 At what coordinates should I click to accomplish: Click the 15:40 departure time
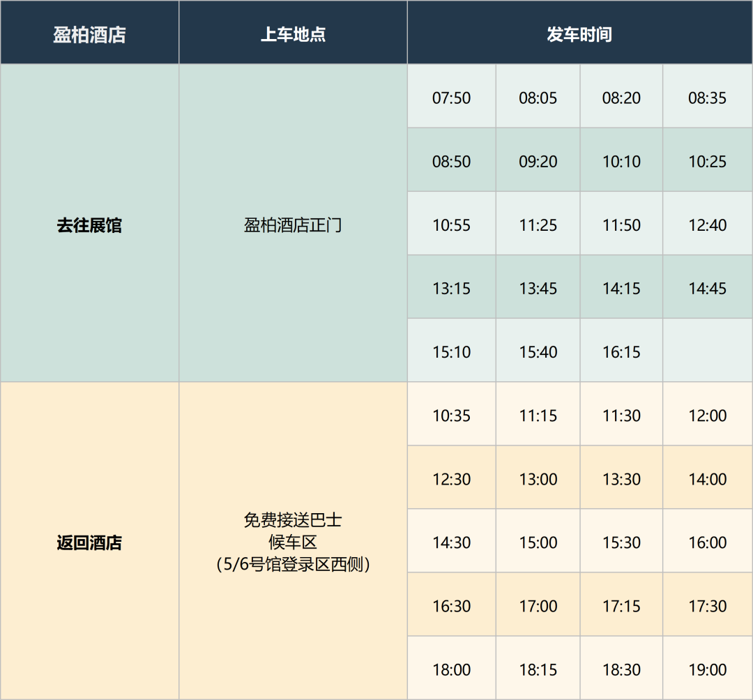click(538, 350)
